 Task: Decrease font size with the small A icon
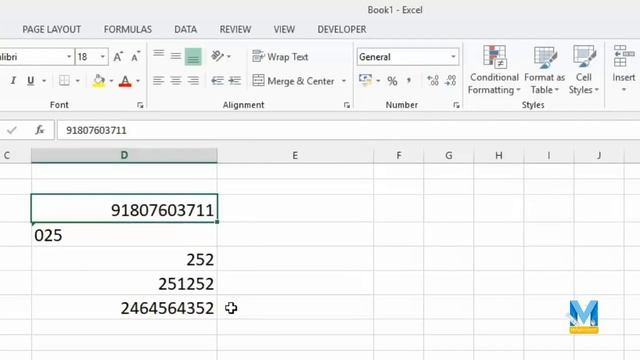[136, 57]
